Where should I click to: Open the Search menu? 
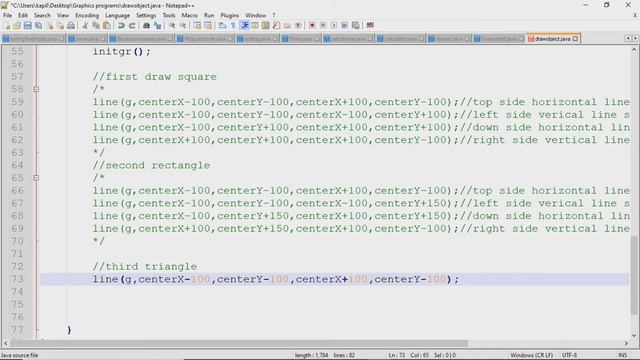pos(42,16)
